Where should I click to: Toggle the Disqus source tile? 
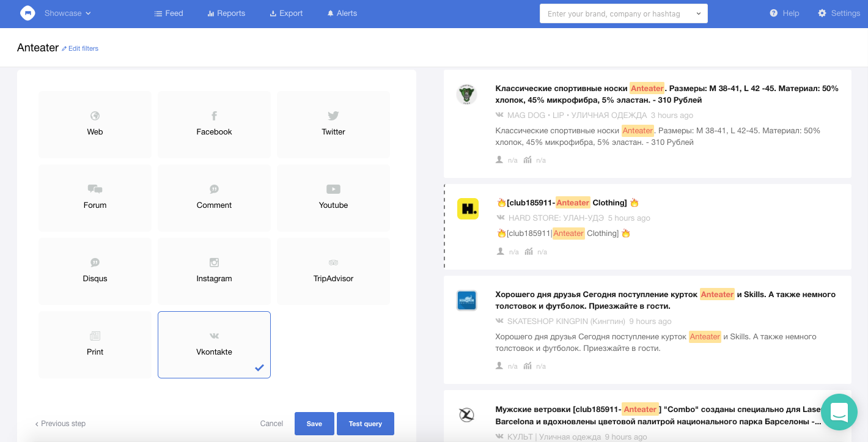[95, 271]
